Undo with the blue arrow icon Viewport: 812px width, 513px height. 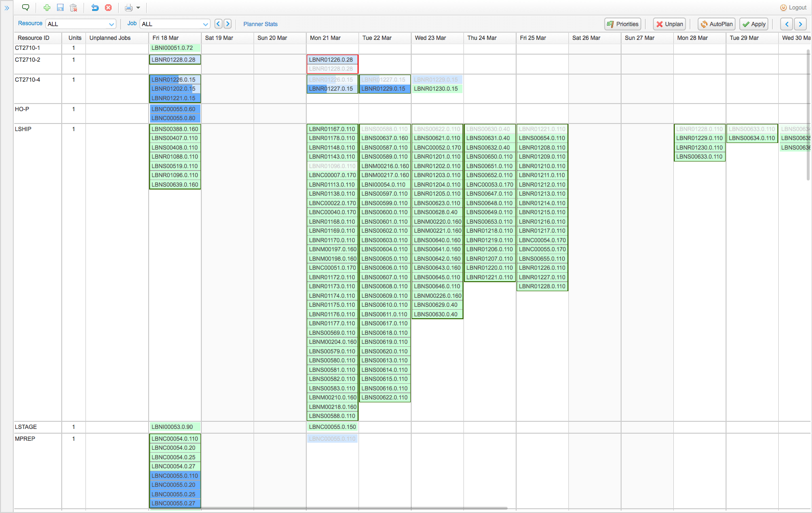coord(95,8)
